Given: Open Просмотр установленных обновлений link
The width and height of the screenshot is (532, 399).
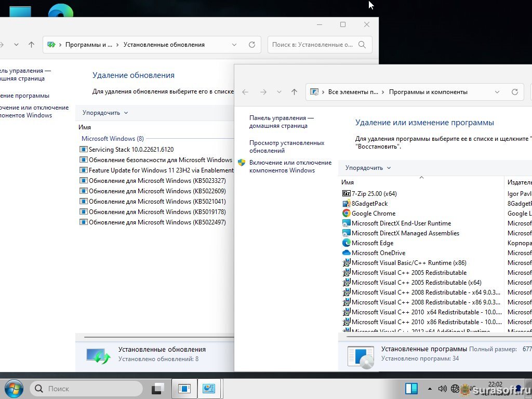Looking at the screenshot, I should click(286, 147).
